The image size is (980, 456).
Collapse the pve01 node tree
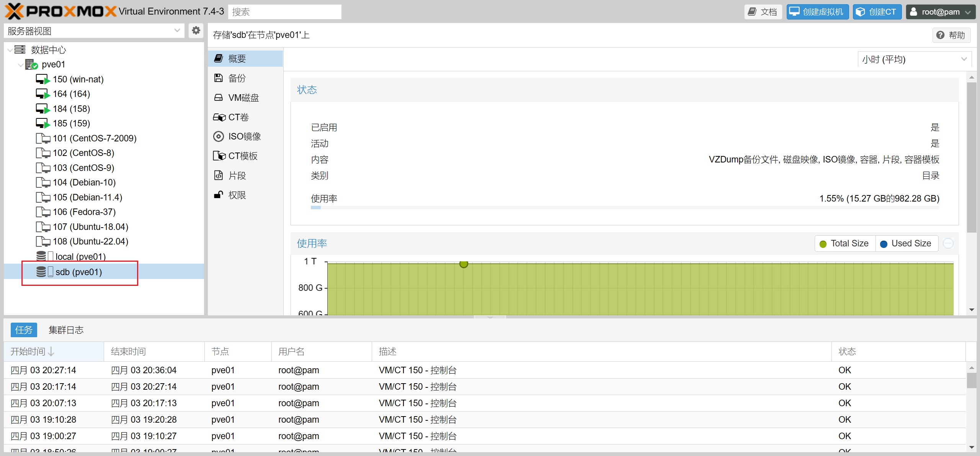(x=21, y=64)
